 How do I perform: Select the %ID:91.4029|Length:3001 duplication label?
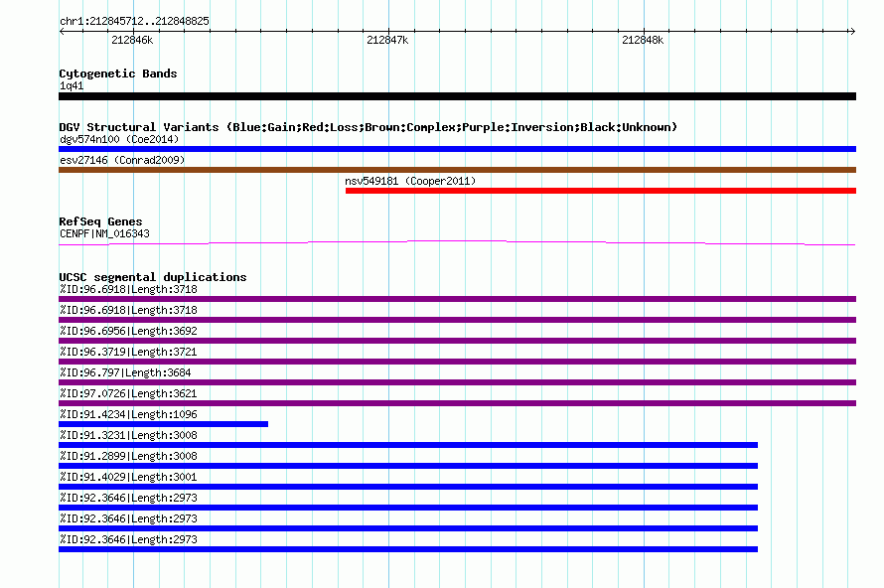128,477
